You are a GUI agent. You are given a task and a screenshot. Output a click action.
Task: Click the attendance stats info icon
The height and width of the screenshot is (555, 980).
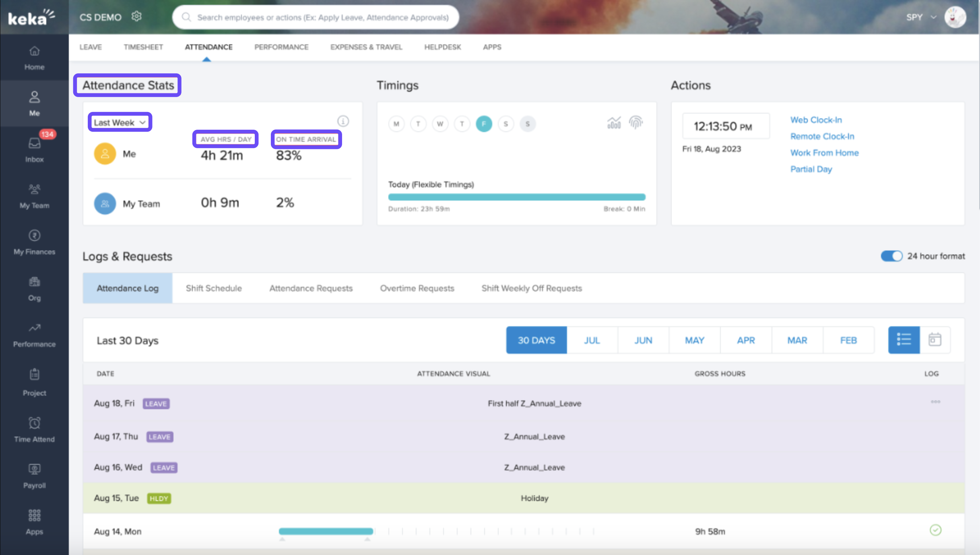pos(343,121)
